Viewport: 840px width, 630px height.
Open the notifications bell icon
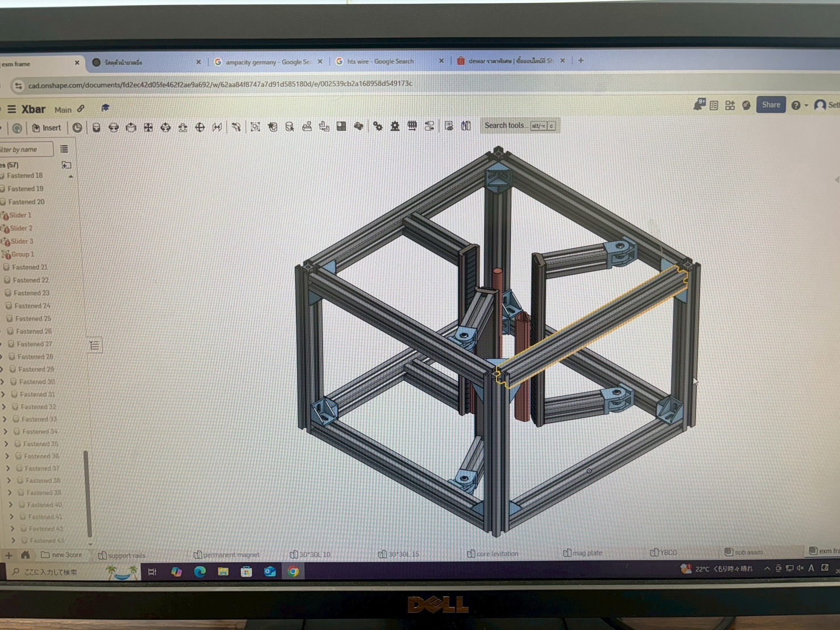coord(698,105)
